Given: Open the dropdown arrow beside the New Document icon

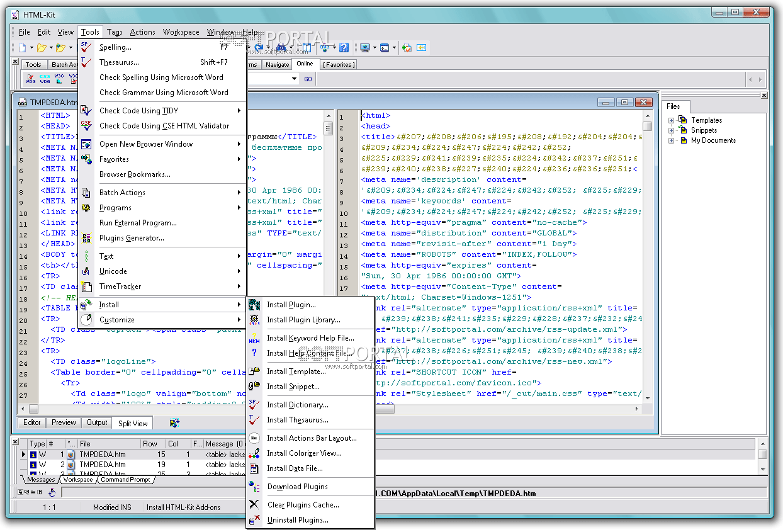Looking at the screenshot, I should point(31,48).
